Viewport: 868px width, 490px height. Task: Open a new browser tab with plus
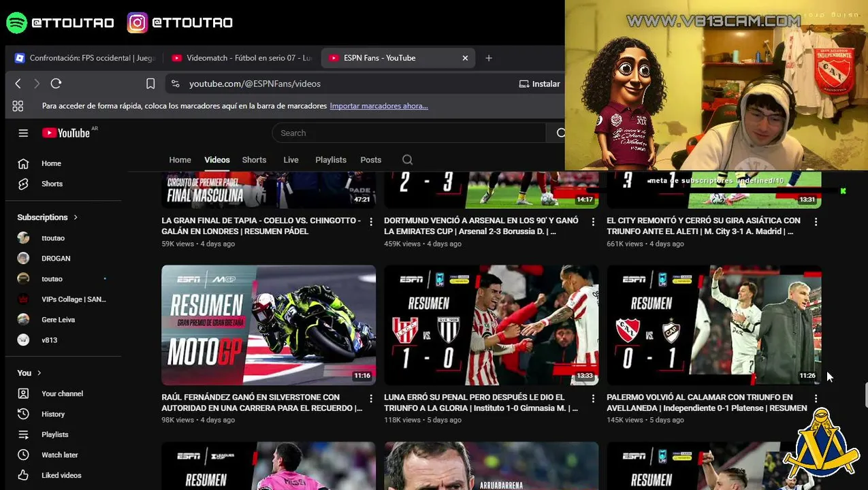(489, 58)
